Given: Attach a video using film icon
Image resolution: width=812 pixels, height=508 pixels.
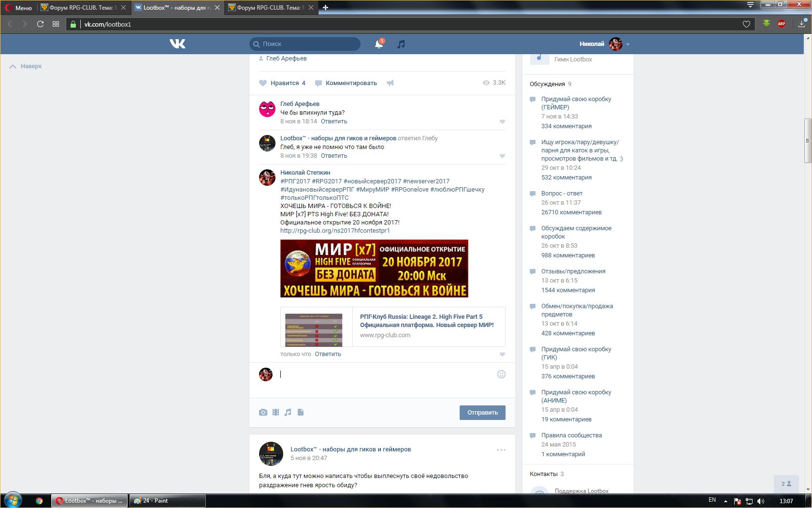Looking at the screenshot, I should (x=275, y=412).
